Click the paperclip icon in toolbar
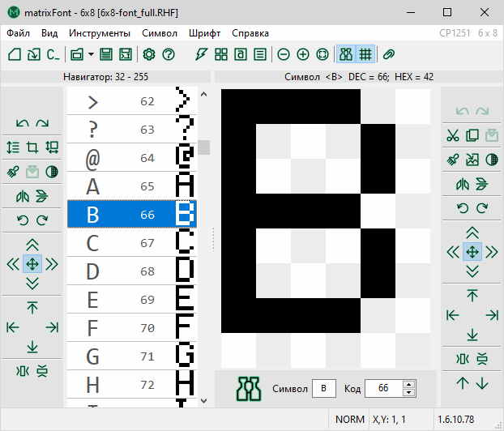This screenshot has height=431, width=504. 388,54
